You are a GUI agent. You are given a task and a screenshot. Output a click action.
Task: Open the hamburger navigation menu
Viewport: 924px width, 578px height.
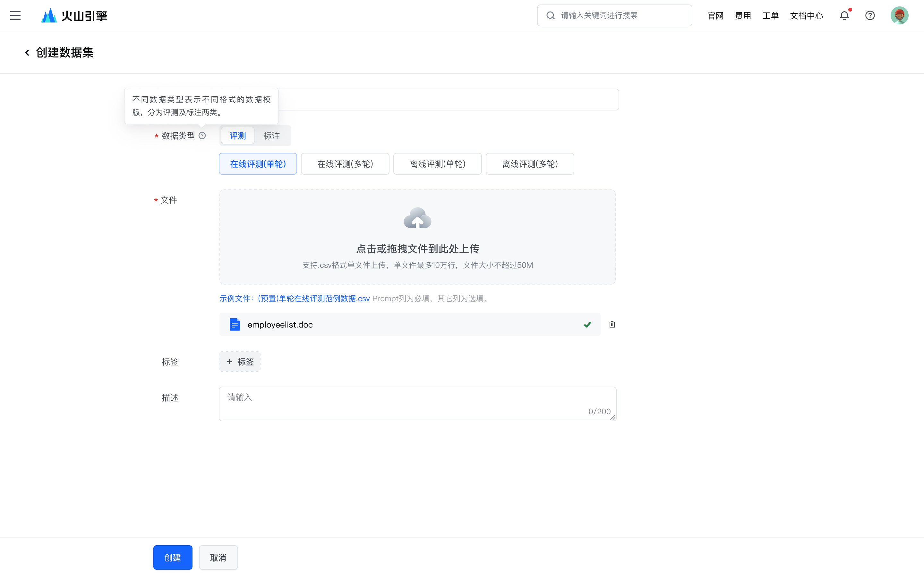click(x=15, y=15)
